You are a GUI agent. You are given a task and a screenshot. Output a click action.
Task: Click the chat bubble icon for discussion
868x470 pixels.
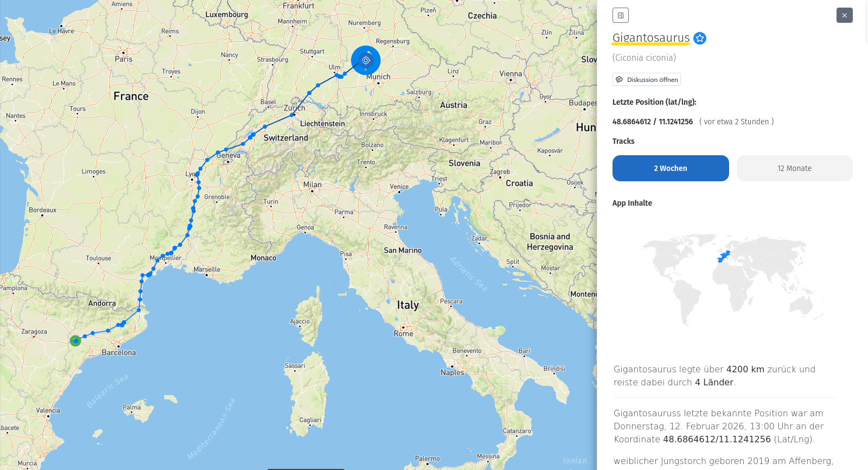[620, 80]
